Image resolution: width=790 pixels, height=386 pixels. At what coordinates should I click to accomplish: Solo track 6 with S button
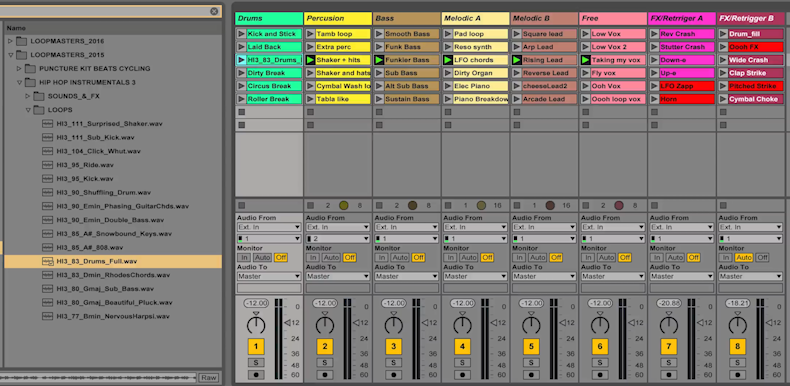(x=600, y=363)
